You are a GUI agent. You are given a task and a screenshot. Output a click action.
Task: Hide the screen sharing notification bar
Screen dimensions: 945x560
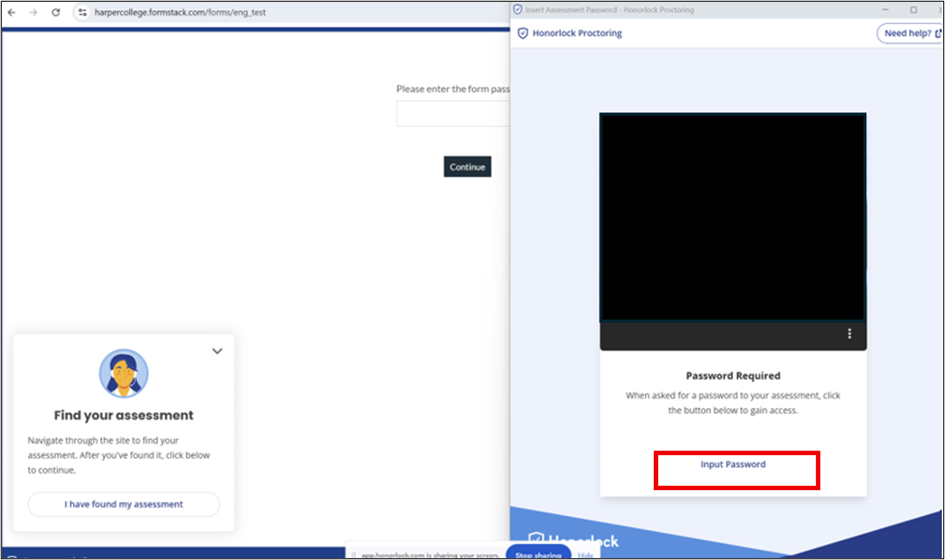(x=585, y=554)
